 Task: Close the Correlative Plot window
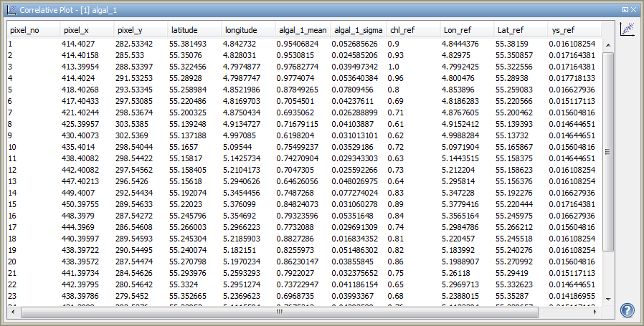pos(634,10)
